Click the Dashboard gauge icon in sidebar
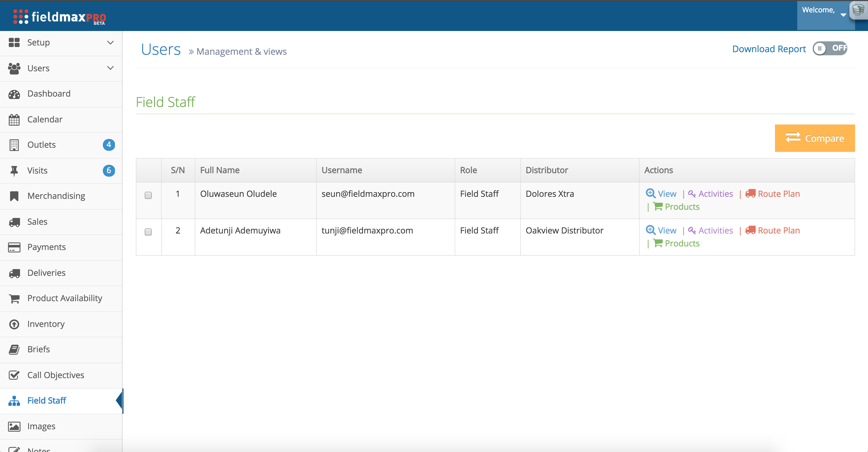Screen dimensions: 868x452 (x=14, y=94)
